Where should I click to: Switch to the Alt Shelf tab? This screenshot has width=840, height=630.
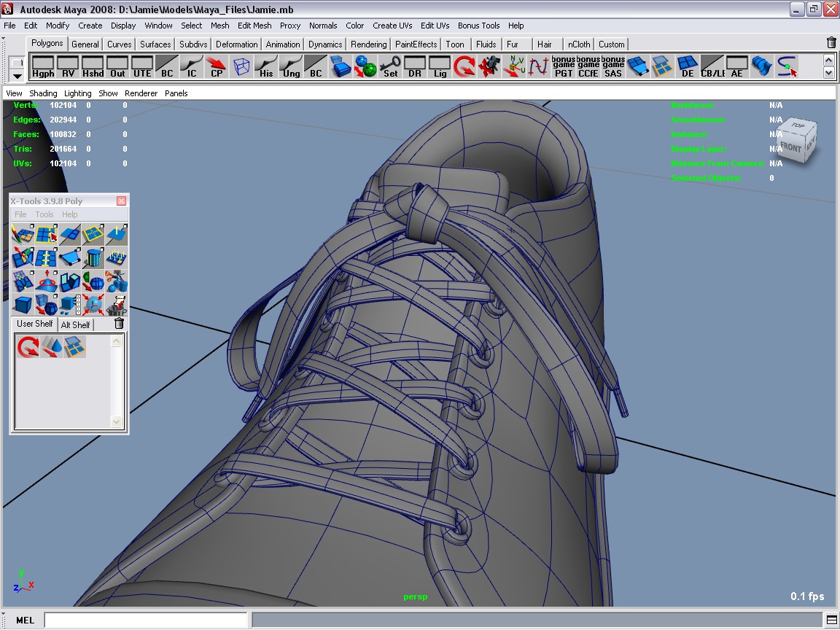[76, 324]
